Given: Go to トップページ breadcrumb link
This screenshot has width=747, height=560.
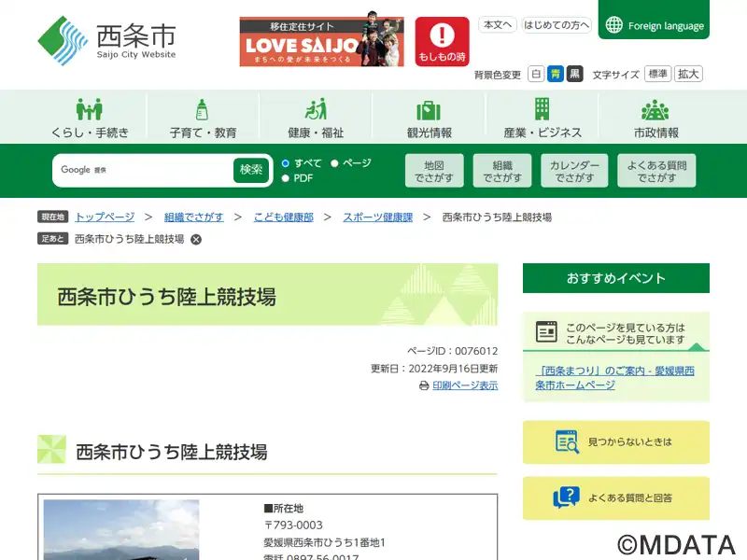Looking at the screenshot, I should pos(105,217).
